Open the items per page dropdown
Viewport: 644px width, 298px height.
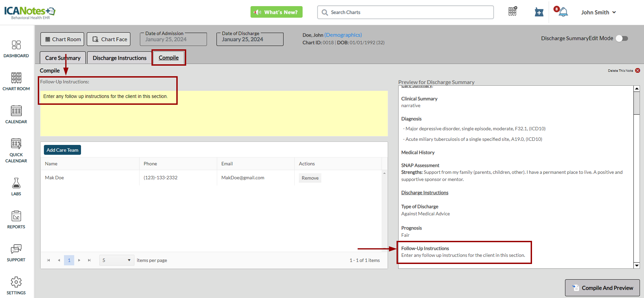tap(116, 260)
